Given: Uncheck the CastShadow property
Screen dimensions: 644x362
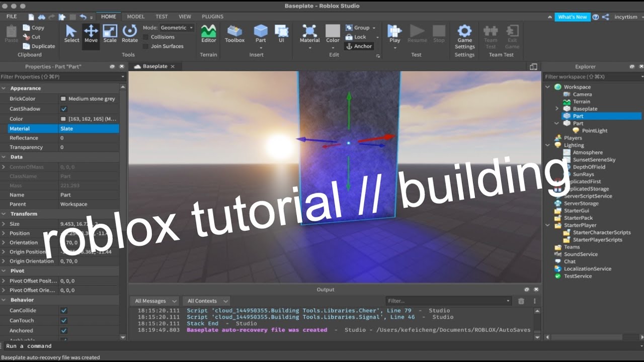Looking at the screenshot, I should (x=64, y=109).
